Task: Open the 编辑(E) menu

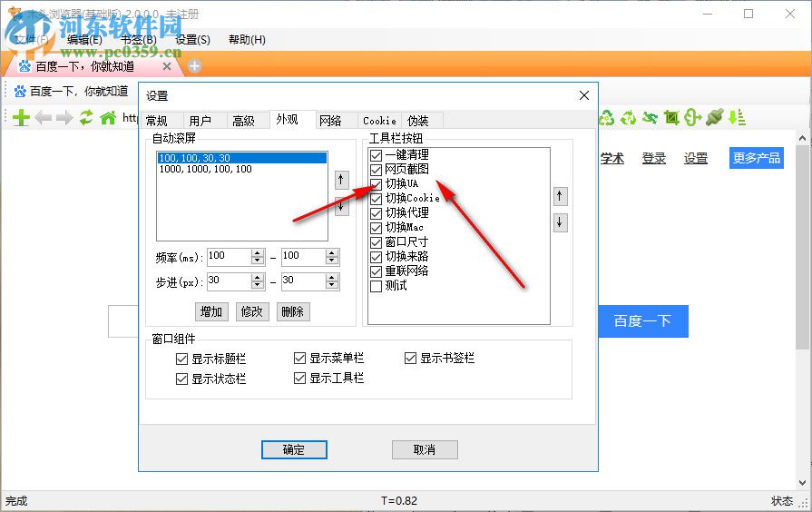Action: (x=84, y=40)
